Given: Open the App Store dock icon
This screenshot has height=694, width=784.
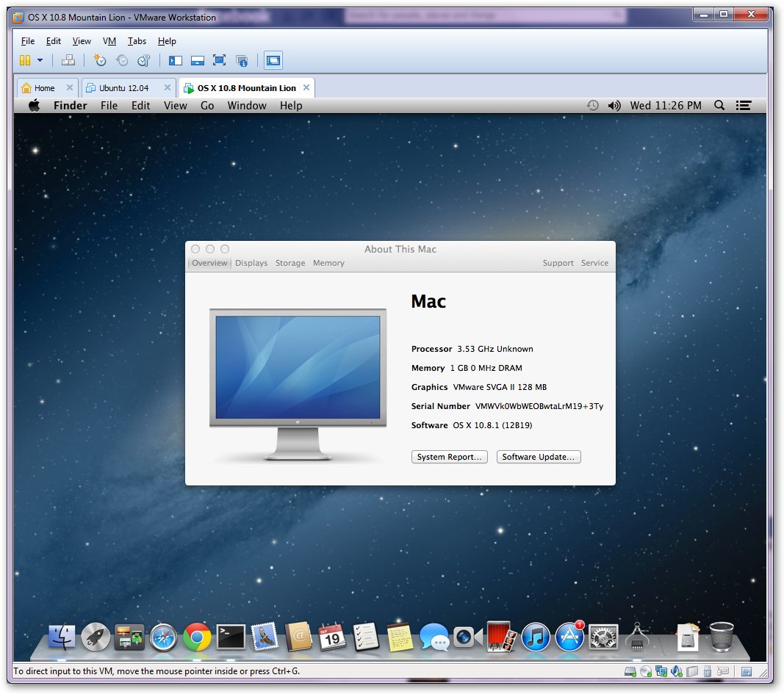Looking at the screenshot, I should coord(569,637).
